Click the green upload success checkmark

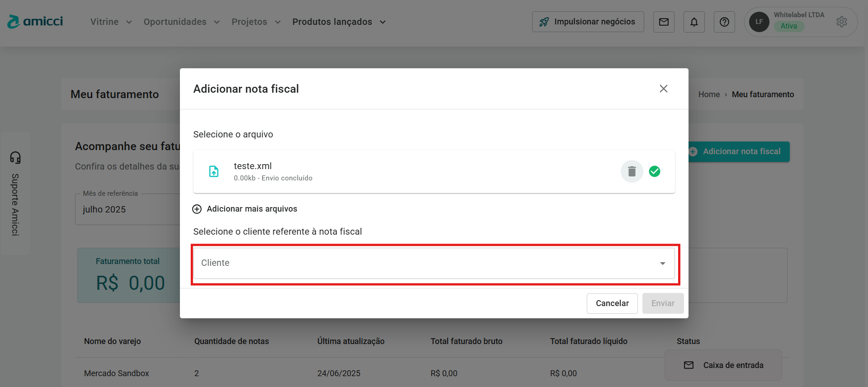tap(654, 171)
